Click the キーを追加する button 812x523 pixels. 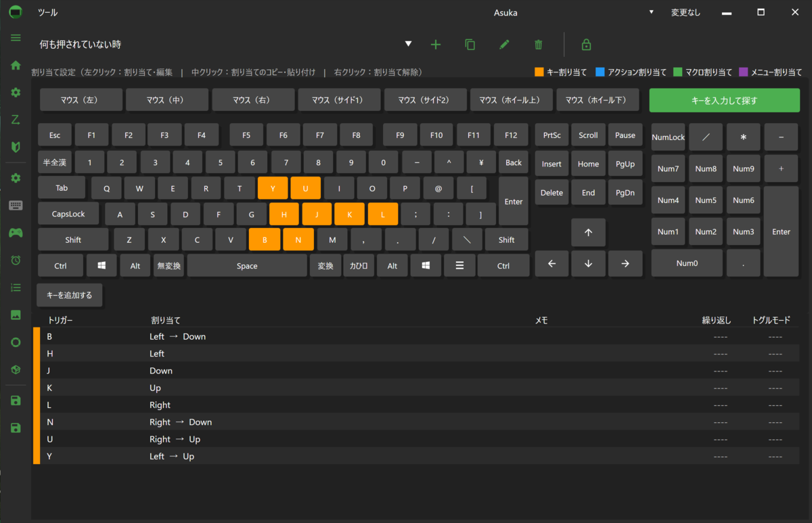[x=70, y=295]
